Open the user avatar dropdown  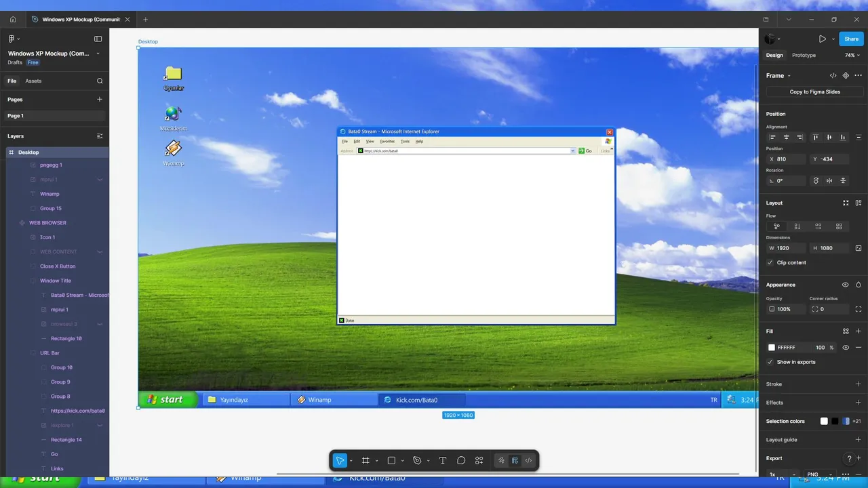(x=772, y=39)
